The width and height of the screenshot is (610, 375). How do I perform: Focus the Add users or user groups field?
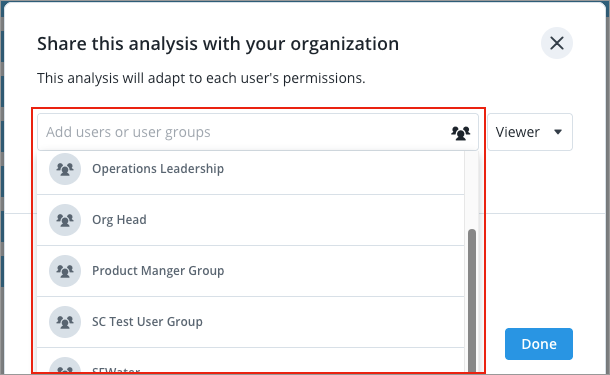(258, 132)
